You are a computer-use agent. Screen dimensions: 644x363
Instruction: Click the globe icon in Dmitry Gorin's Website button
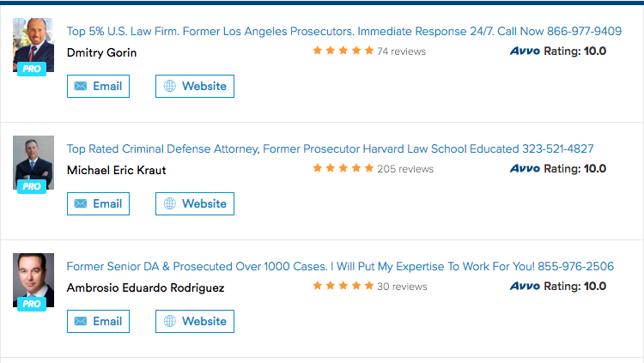point(170,86)
